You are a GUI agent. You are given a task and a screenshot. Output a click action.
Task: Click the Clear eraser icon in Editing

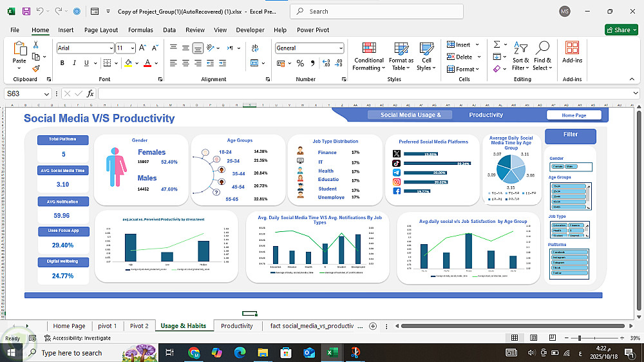pos(497,69)
